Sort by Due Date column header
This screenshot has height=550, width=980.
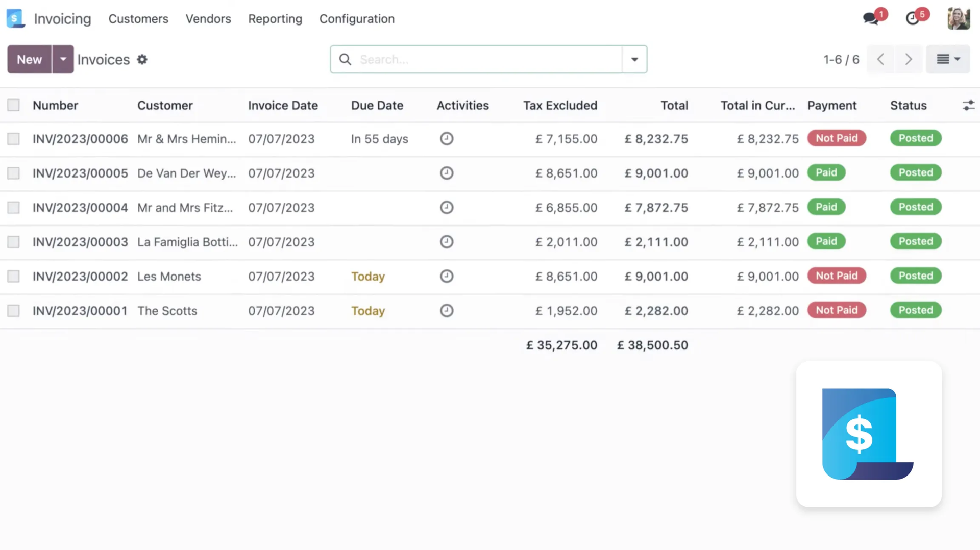[x=377, y=105]
